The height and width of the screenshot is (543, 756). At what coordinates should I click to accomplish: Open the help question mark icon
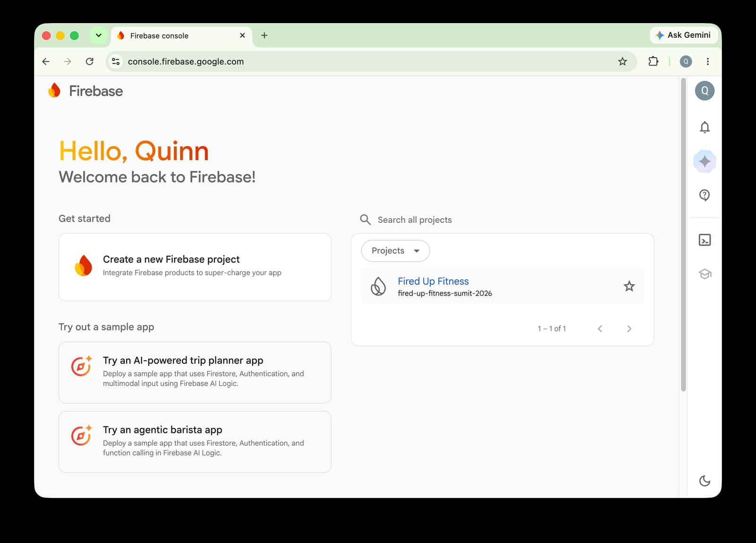click(704, 195)
